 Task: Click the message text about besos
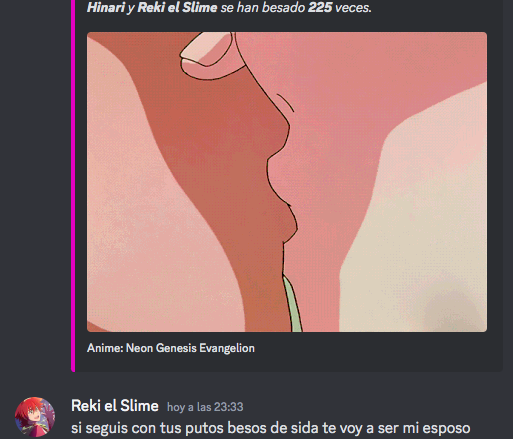click(x=271, y=428)
